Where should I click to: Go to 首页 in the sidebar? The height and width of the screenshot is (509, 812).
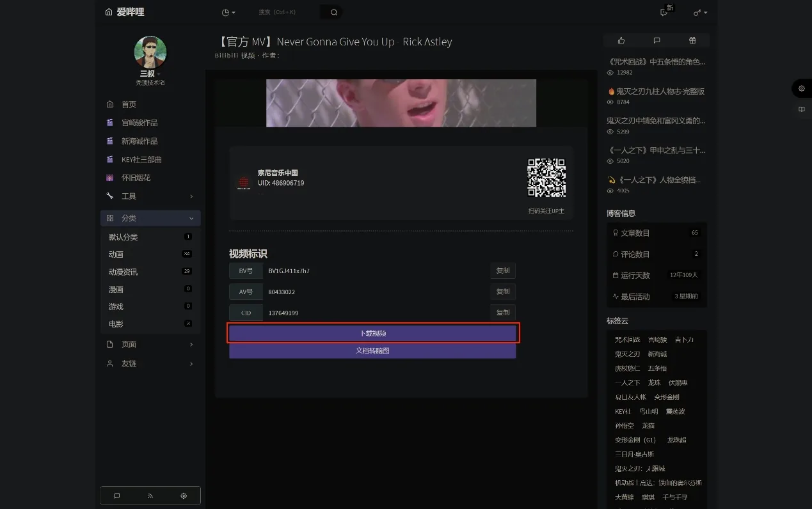(150, 104)
